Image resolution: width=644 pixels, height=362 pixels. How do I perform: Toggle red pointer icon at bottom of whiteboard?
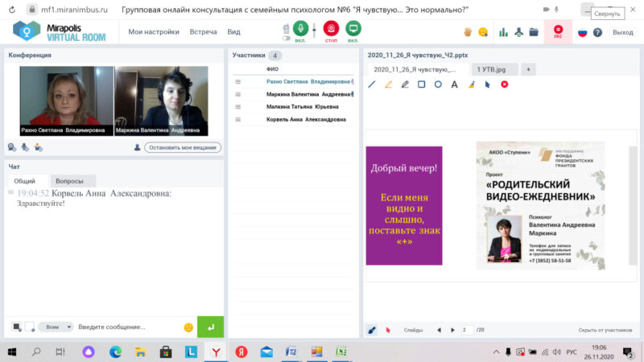click(388, 330)
